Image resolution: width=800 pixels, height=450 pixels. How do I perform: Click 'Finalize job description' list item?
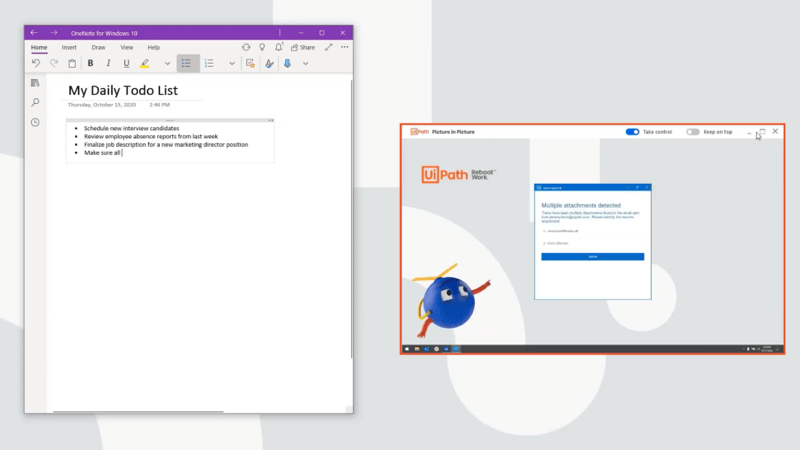pyautogui.click(x=166, y=144)
